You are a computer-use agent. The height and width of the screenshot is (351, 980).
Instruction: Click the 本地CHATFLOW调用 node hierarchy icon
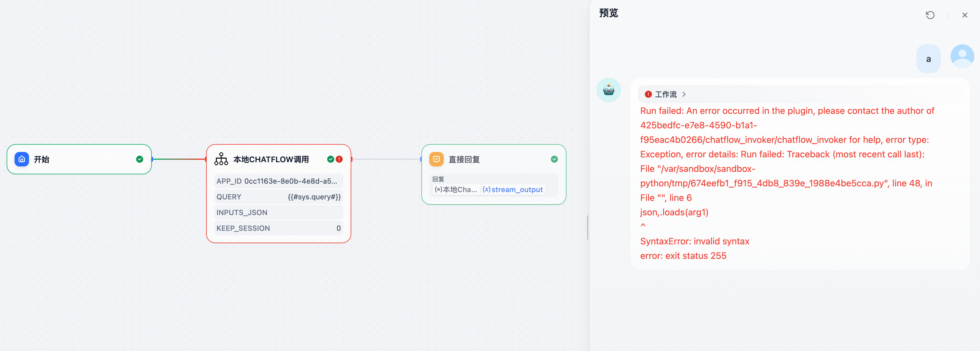coord(221,159)
